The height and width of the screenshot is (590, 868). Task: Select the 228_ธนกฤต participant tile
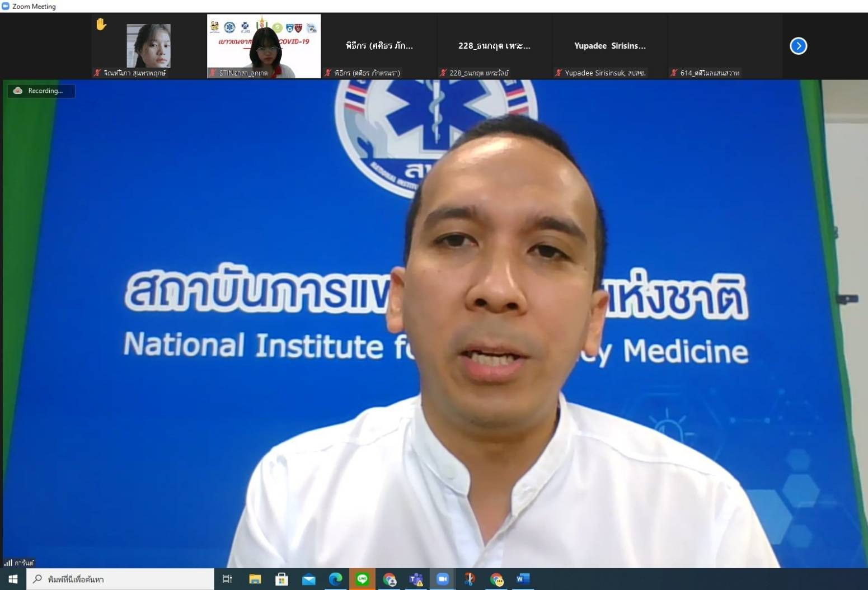(x=494, y=46)
